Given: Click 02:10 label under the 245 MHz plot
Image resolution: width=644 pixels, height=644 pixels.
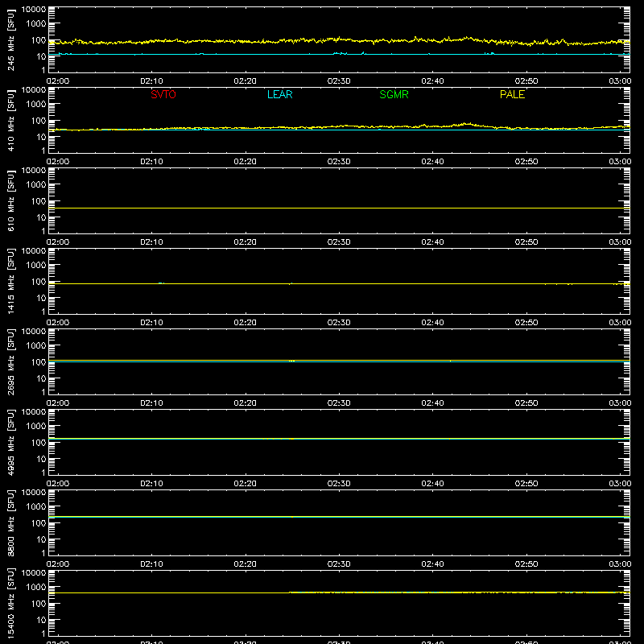Looking at the screenshot, I should point(151,81).
